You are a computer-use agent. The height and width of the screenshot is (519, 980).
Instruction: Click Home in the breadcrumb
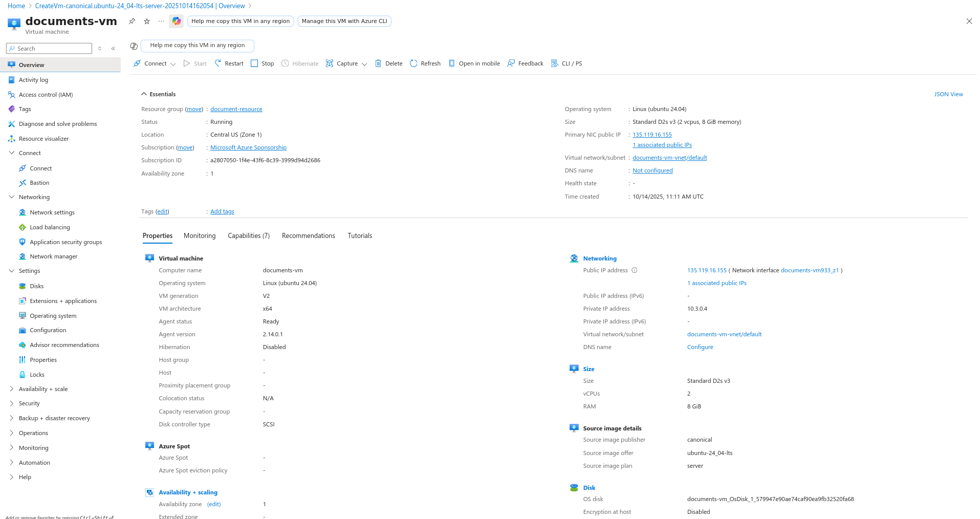point(16,6)
